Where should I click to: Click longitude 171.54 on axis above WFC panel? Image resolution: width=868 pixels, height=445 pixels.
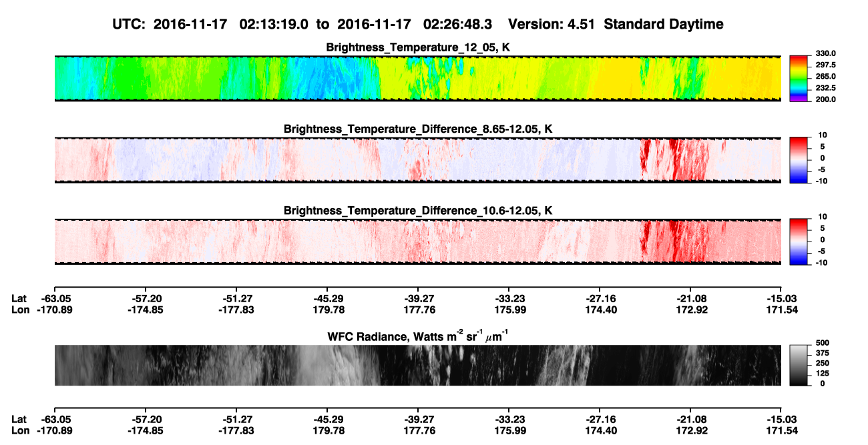click(x=782, y=310)
